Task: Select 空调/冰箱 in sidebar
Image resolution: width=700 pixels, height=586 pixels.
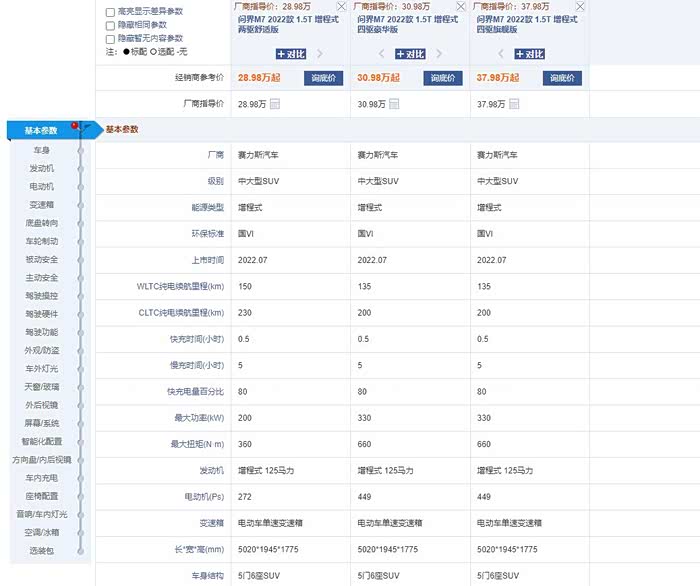Action: click(42, 532)
